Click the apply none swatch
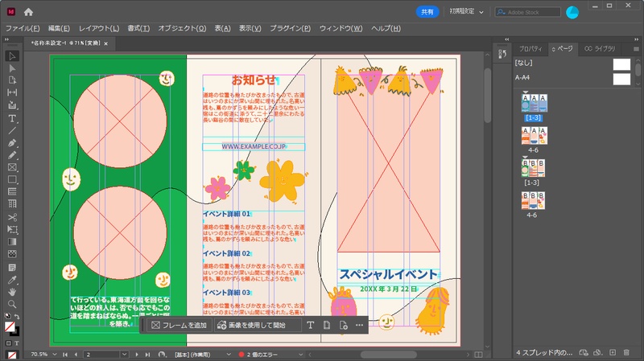644x361 pixels. (x=12, y=355)
